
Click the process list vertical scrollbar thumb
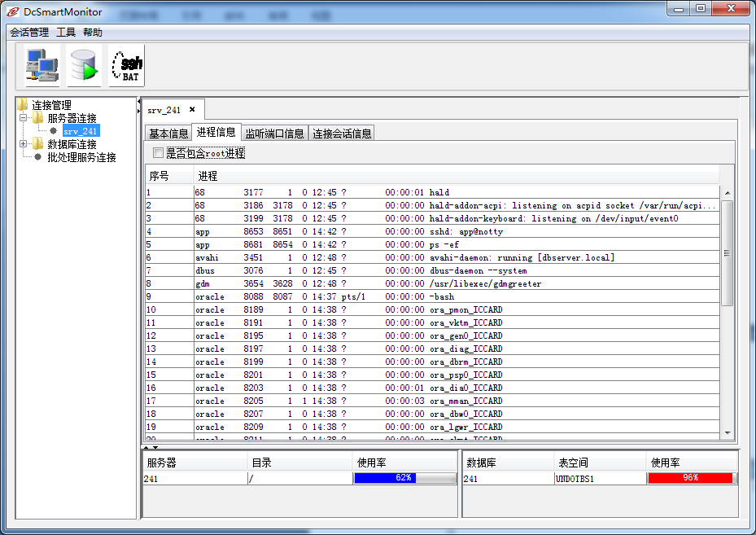pos(727,252)
